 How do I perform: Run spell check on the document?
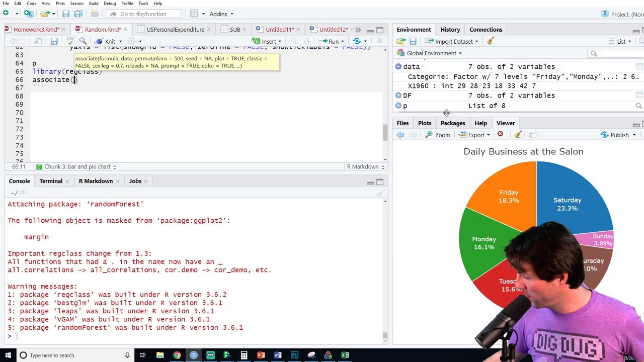pyautogui.click(x=70, y=41)
